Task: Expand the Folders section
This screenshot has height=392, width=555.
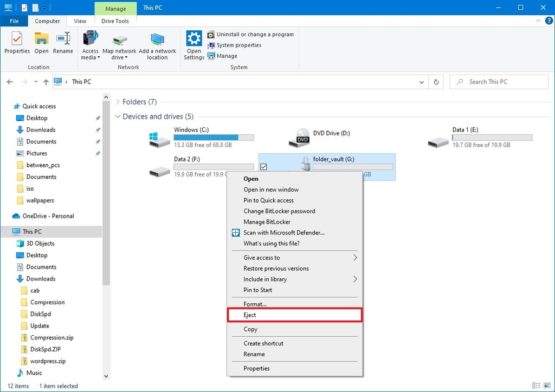Action: pyautogui.click(x=118, y=102)
